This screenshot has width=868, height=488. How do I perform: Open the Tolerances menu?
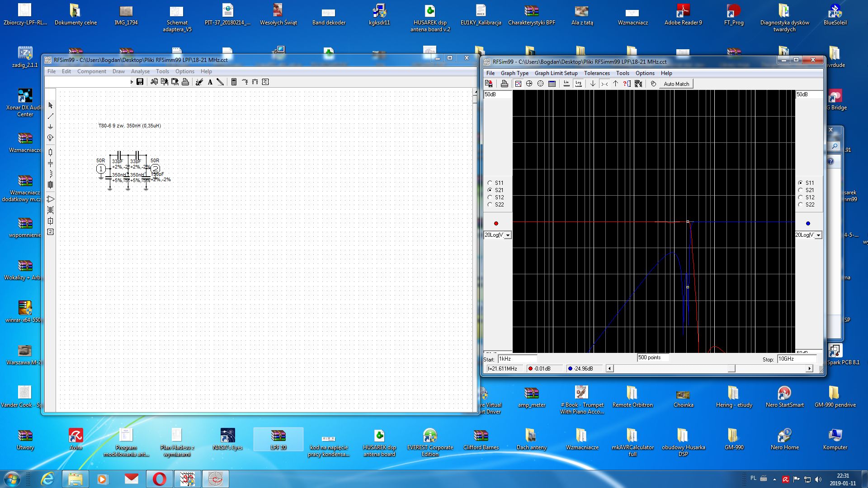[x=596, y=73]
